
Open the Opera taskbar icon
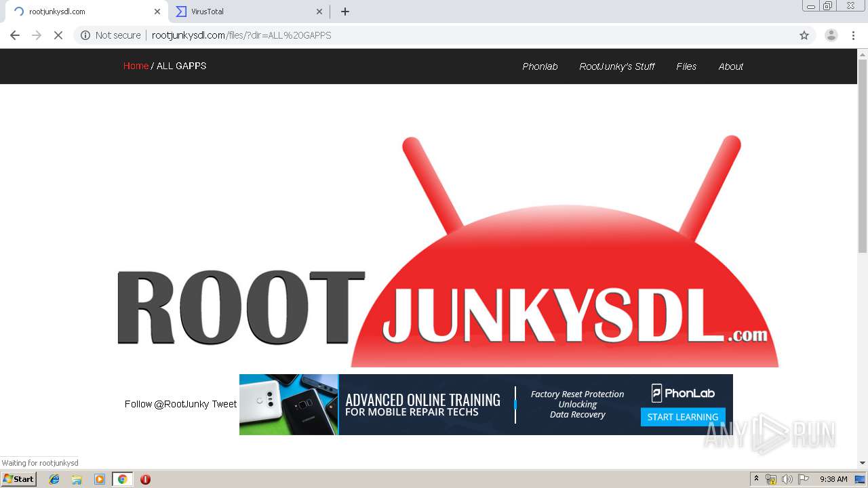coord(145,479)
